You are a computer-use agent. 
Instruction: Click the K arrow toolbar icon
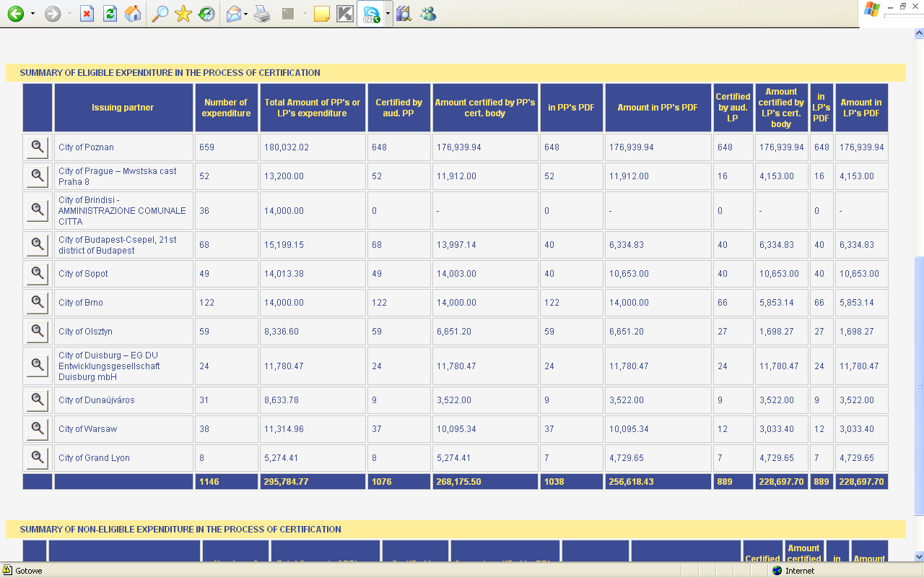344,14
